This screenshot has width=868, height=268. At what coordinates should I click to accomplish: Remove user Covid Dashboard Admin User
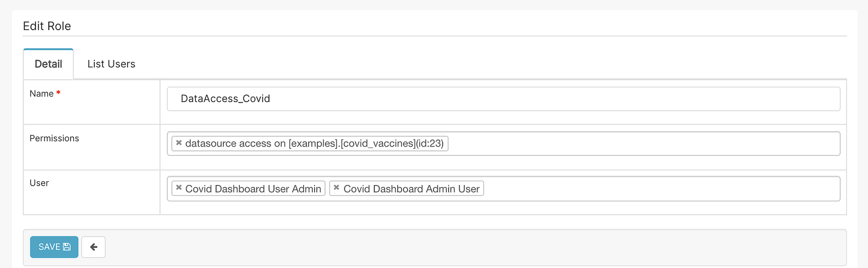pyautogui.click(x=336, y=188)
